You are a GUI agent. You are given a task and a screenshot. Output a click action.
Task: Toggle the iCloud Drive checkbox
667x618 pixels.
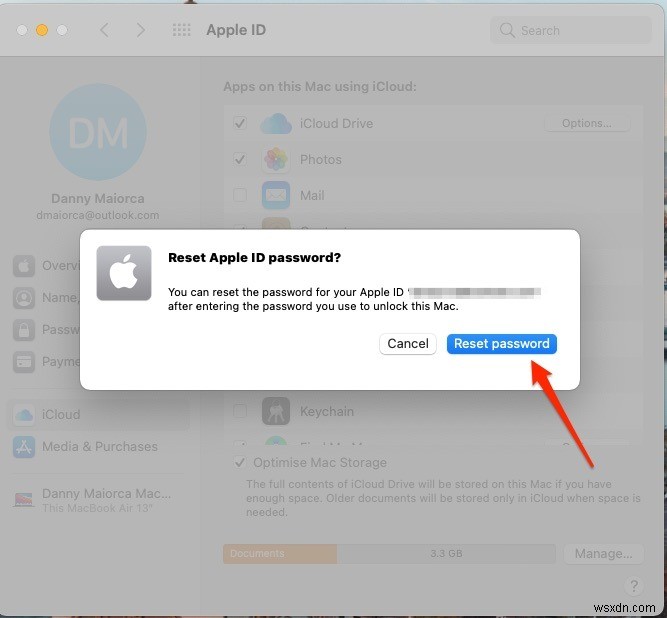coord(240,123)
